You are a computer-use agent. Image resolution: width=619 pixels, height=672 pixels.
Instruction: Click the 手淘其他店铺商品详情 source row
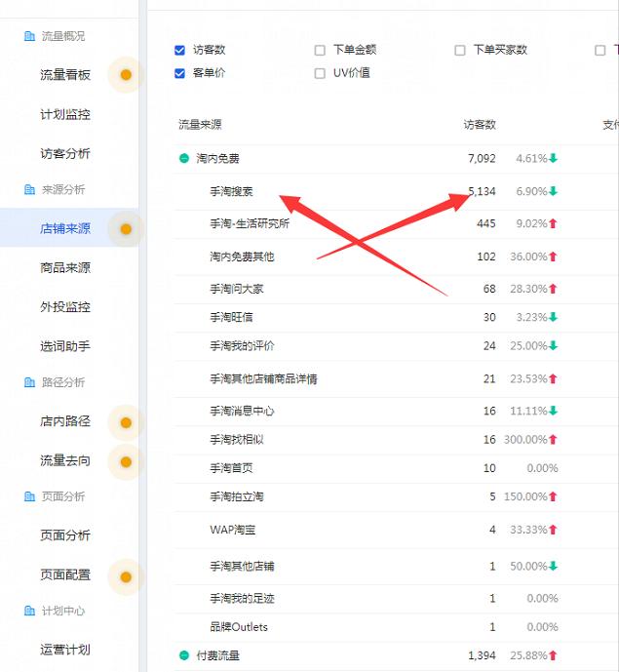[396, 378]
